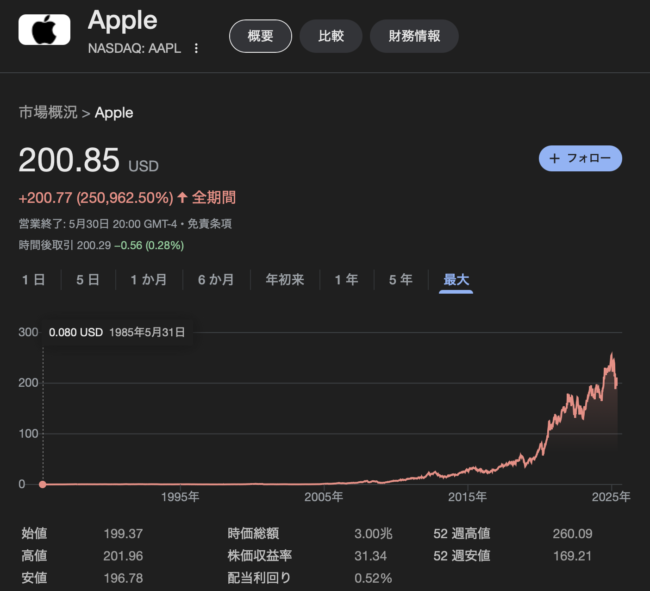Switch chart range to 5 年

point(401,280)
